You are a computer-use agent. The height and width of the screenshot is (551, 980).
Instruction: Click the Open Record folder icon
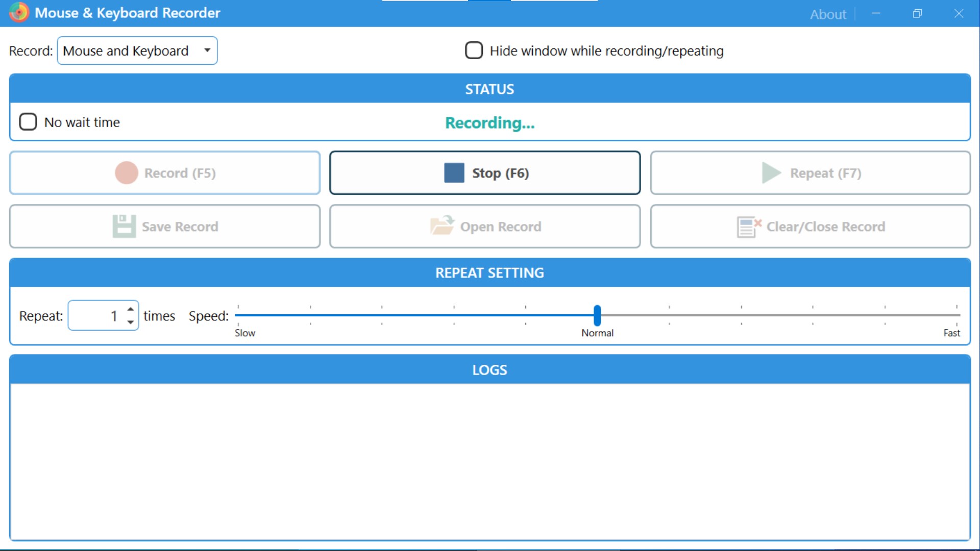coord(442,226)
